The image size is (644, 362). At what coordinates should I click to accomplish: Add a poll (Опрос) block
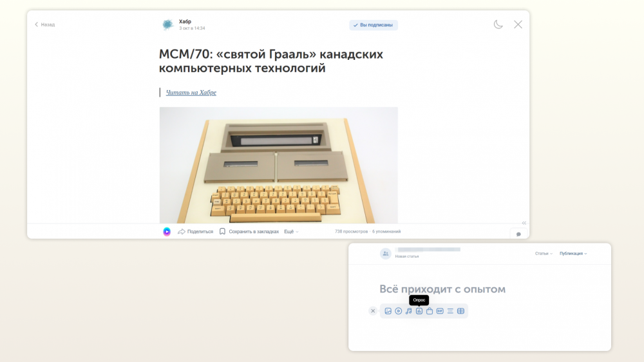tap(419, 311)
